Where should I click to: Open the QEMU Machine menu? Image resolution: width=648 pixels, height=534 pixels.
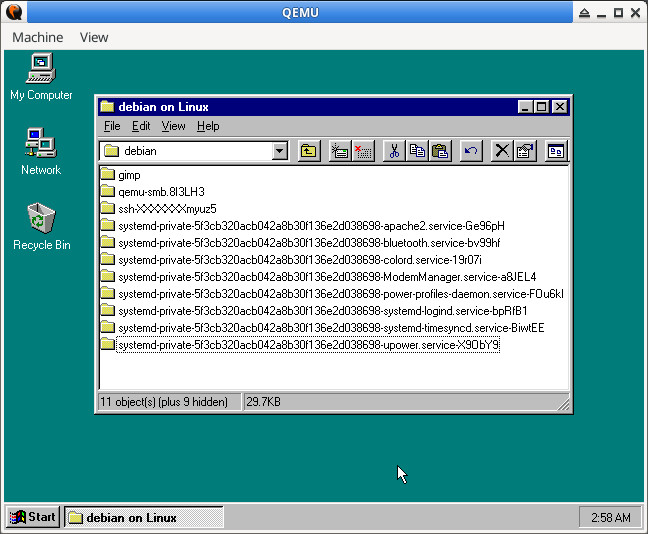point(38,37)
